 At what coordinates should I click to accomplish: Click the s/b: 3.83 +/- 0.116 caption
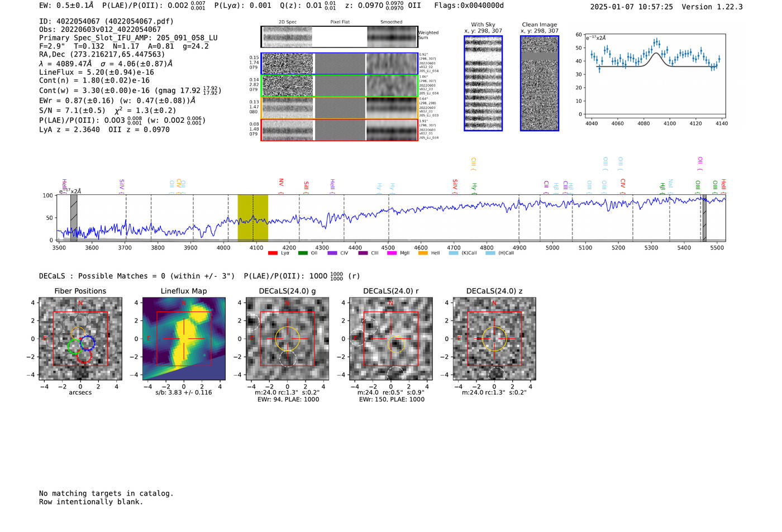coord(184,392)
